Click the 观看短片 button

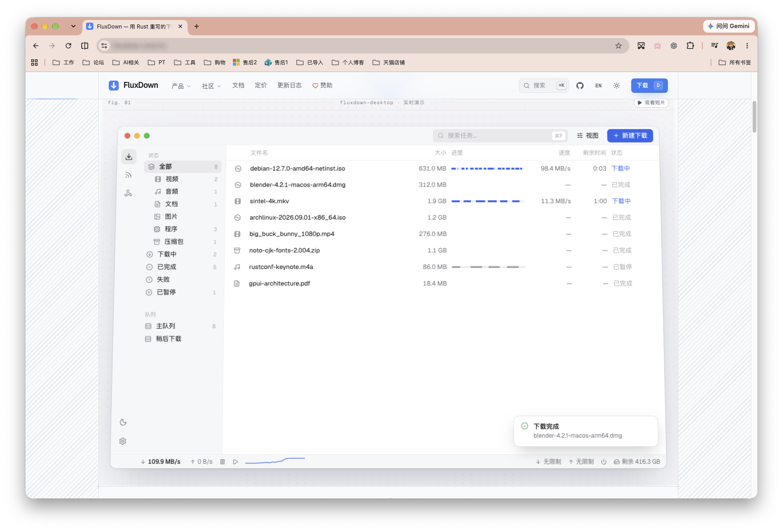pyautogui.click(x=651, y=103)
